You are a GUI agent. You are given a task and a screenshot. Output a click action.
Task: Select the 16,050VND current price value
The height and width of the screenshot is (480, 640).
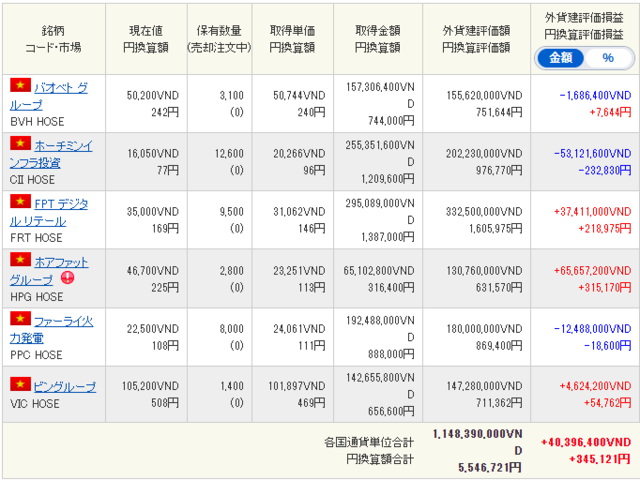click(x=153, y=153)
